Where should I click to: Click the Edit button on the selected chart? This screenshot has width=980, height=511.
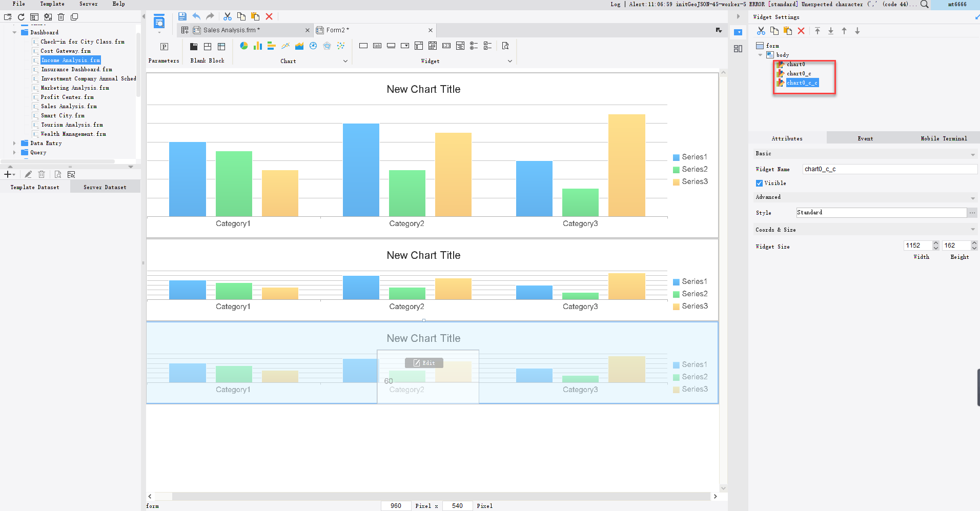[424, 363]
